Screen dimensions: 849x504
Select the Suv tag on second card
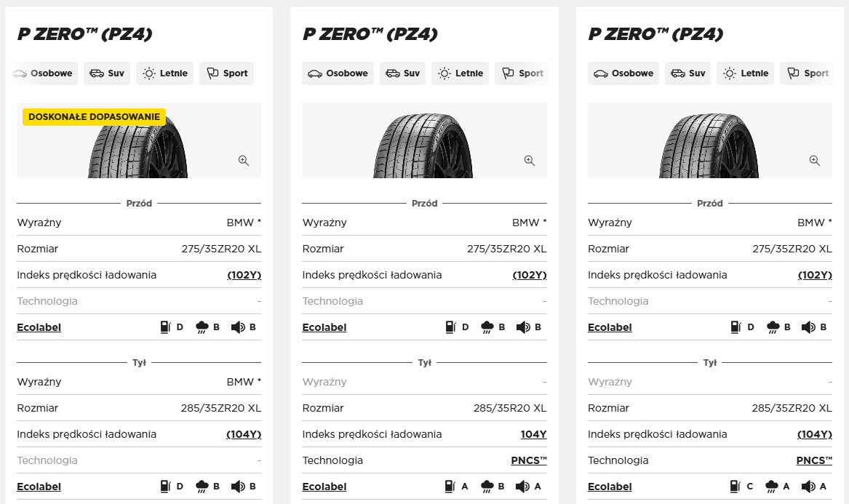point(403,73)
